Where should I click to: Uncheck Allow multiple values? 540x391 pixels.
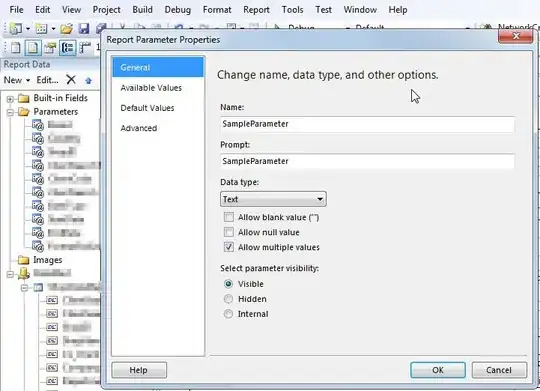tap(229, 247)
